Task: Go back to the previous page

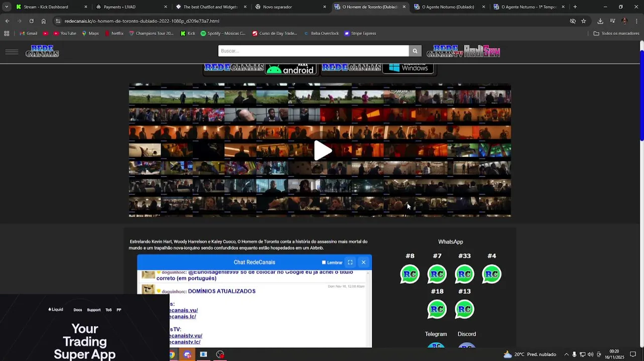Action: pos(7,21)
